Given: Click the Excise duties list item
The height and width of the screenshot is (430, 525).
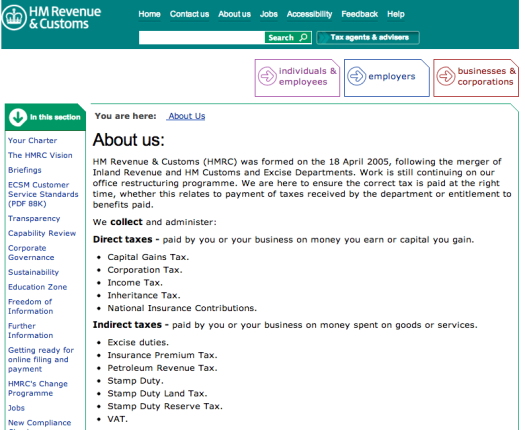Looking at the screenshot, I should pyautogui.click(x=138, y=343).
